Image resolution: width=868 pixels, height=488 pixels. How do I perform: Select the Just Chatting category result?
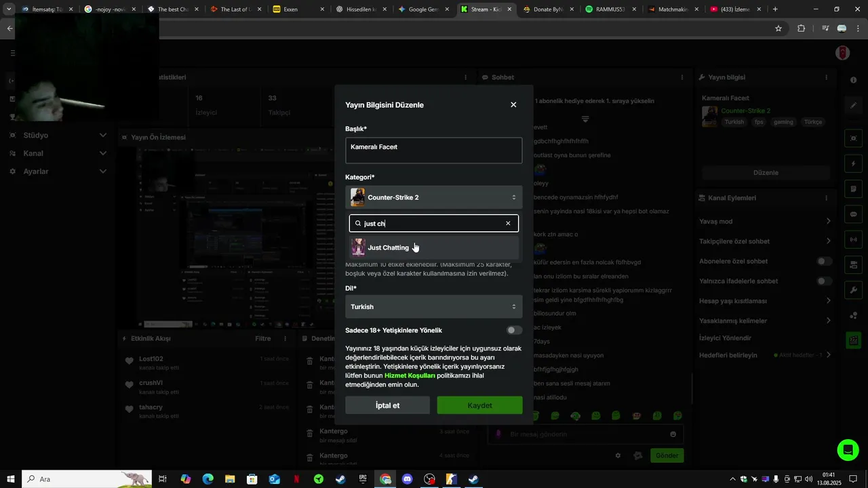[x=433, y=247]
